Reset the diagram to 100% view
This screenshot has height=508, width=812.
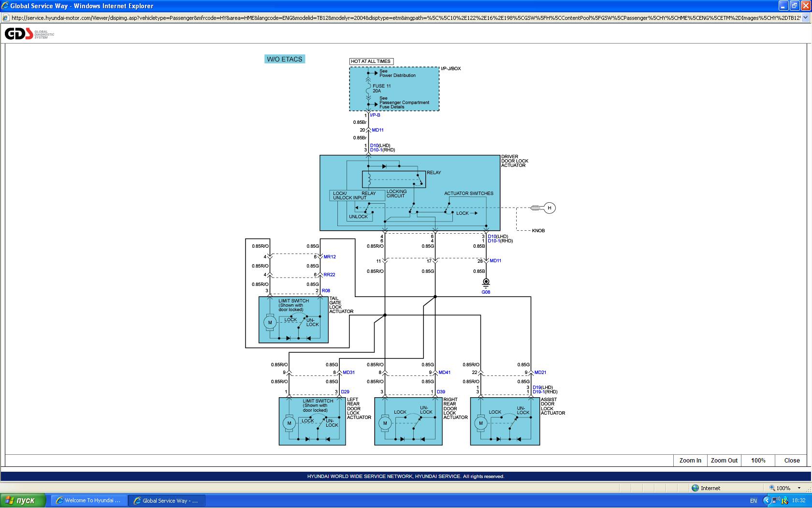tap(758, 461)
